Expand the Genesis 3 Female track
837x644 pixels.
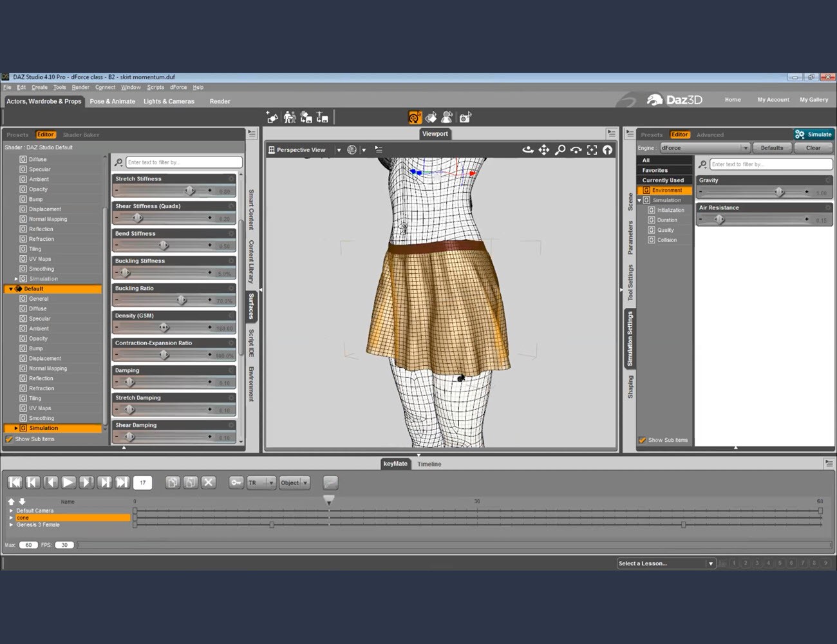tap(11, 524)
